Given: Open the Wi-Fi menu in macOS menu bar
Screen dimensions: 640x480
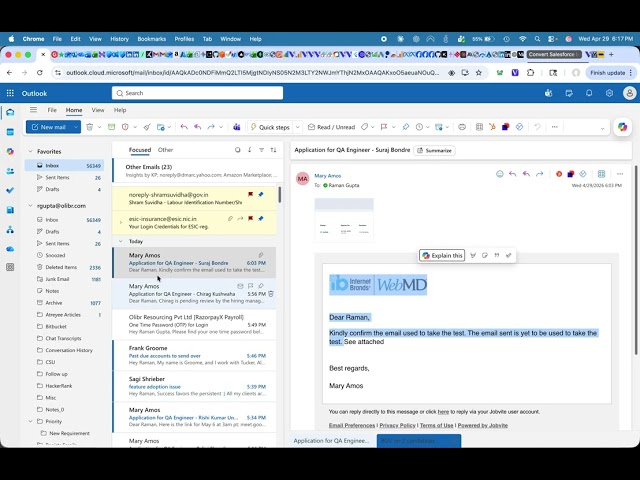Looking at the screenshot, I should click(x=522, y=39).
